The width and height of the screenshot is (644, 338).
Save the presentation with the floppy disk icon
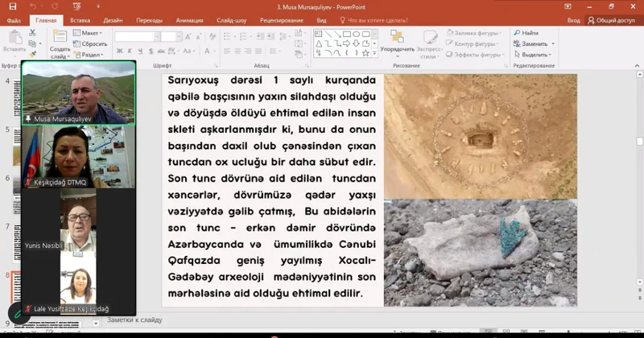13,6
